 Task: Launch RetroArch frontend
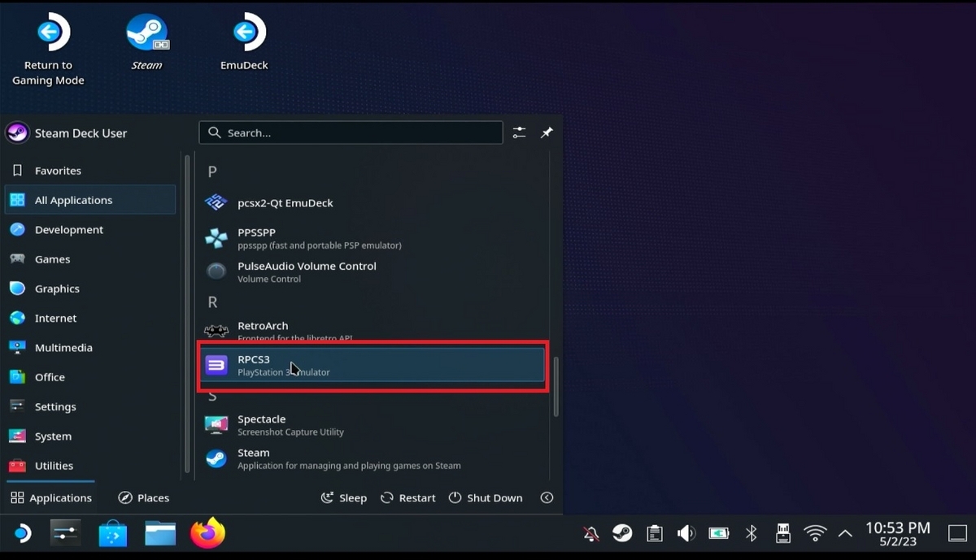click(373, 331)
